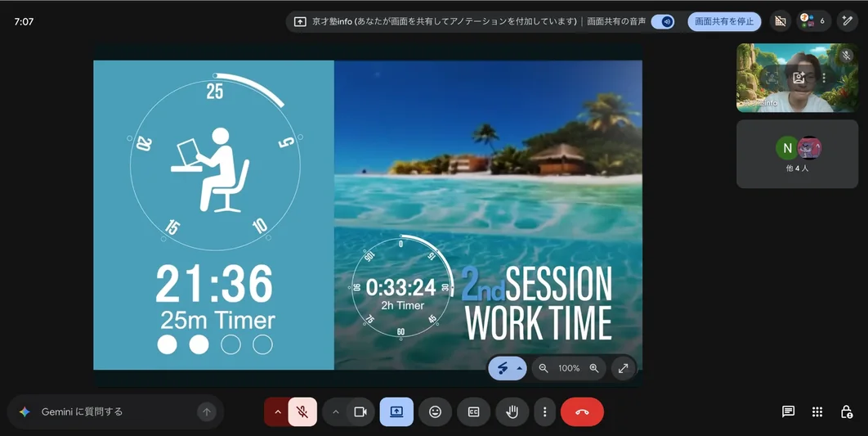This screenshot has height=436, width=868.
Task: Leave the call with red hang-up button
Action: [x=582, y=411]
